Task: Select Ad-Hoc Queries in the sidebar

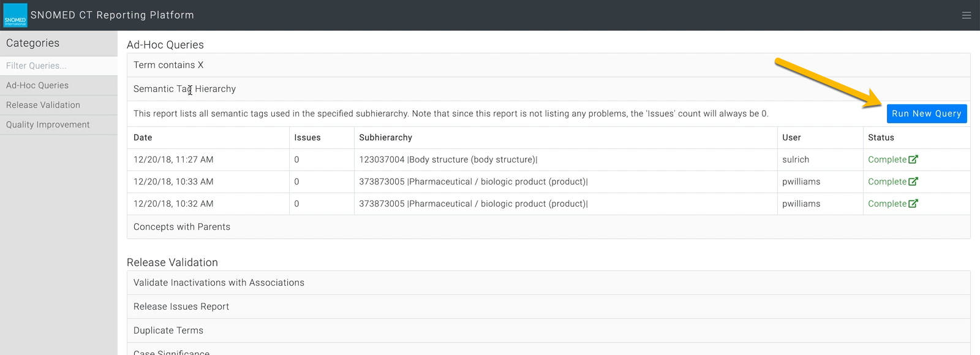Action: pyautogui.click(x=59, y=85)
